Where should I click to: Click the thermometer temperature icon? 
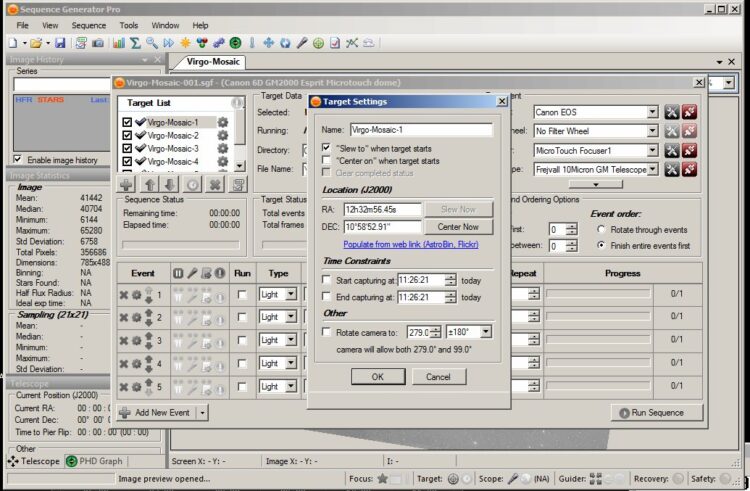tap(252, 43)
